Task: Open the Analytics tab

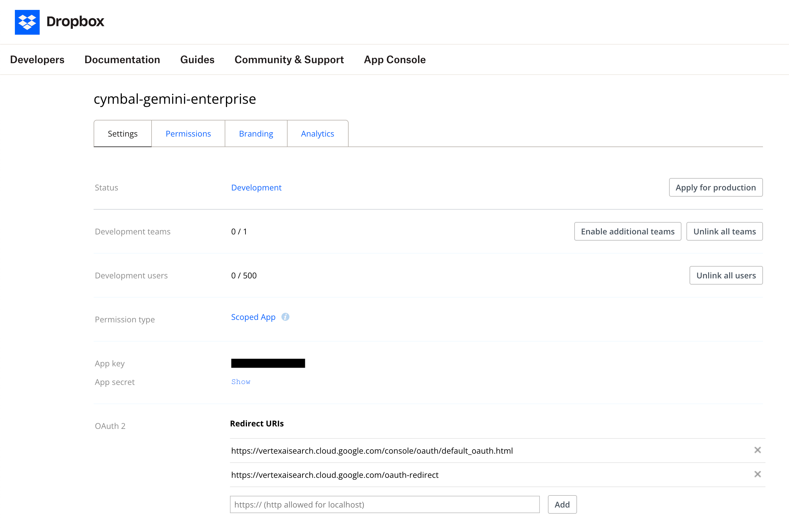Action: 317,133
